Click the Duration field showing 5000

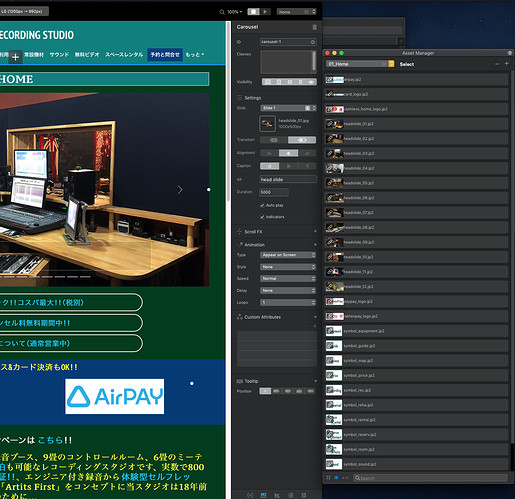pyautogui.click(x=274, y=192)
